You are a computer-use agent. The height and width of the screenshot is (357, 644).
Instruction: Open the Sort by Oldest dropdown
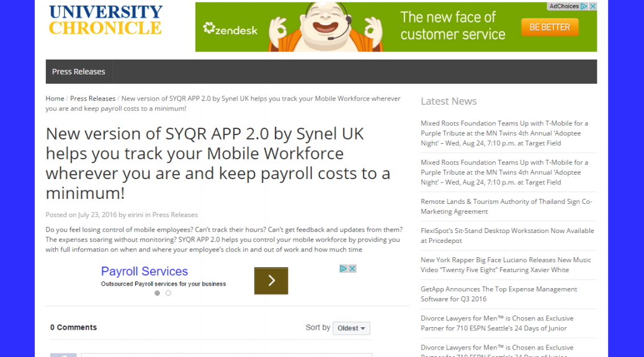pyautogui.click(x=351, y=328)
